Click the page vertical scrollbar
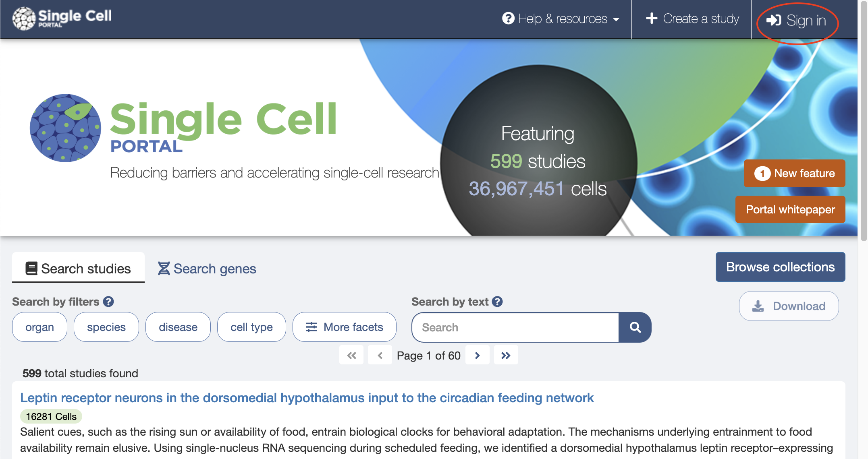This screenshot has width=868, height=459. click(864, 121)
